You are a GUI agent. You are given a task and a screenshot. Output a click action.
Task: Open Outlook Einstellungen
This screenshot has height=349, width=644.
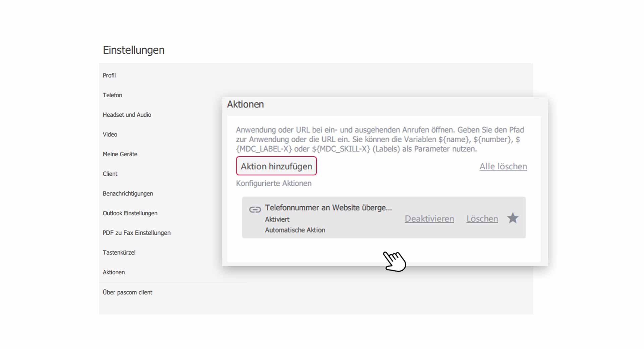(130, 213)
